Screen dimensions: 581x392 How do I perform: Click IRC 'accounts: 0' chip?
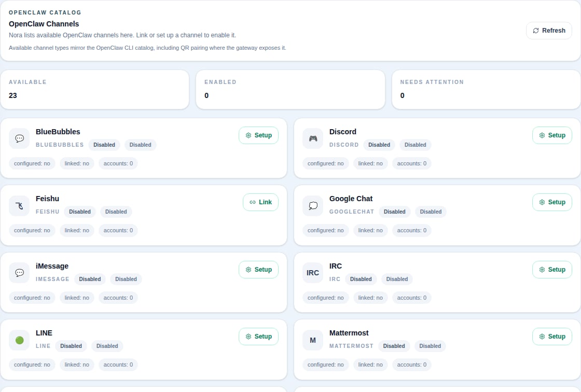pos(412,298)
